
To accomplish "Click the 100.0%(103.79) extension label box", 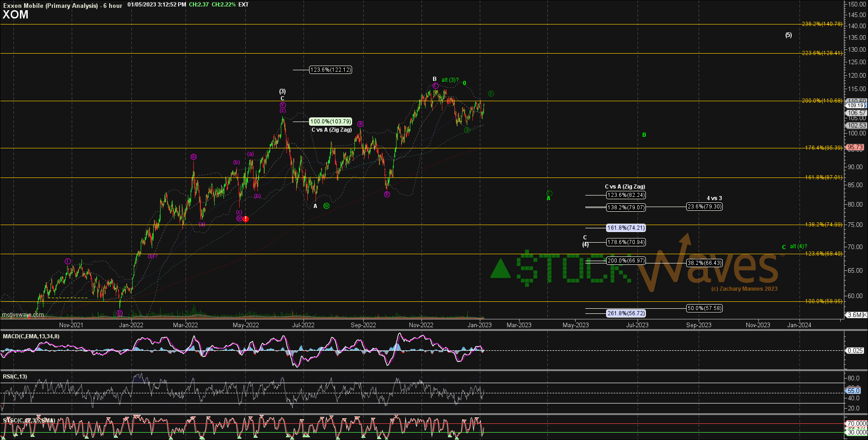I will pos(330,122).
